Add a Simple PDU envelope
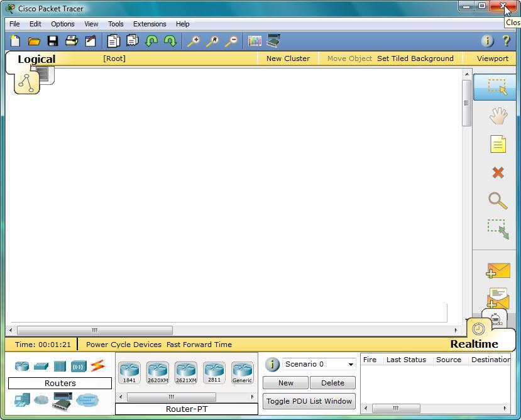 pyautogui.click(x=498, y=270)
